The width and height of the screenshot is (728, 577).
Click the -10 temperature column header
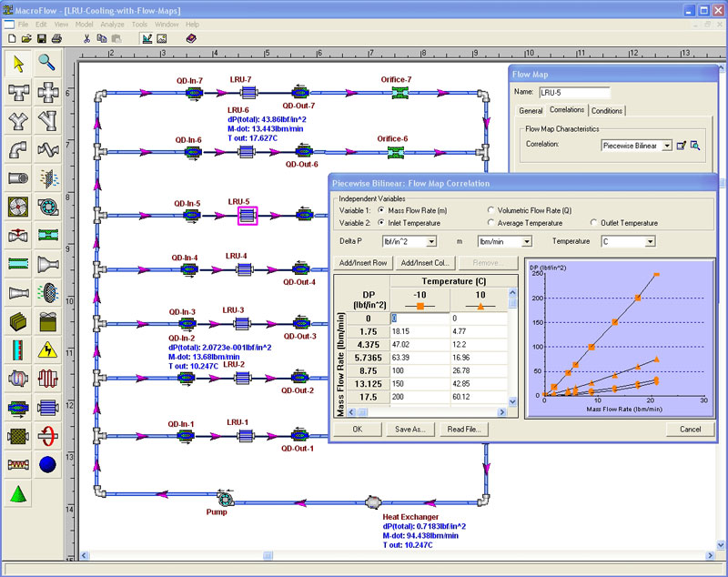[420, 299]
